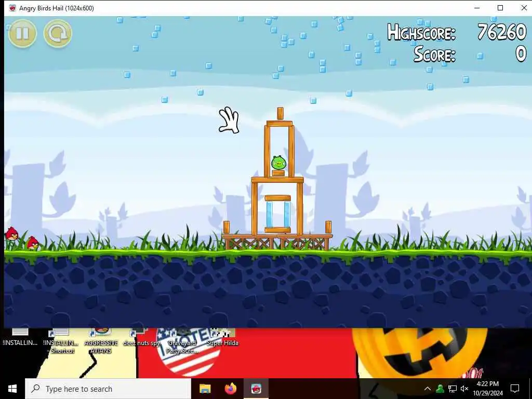The width and height of the screenshot is (532, 399).
Task: Maximize the Angry Birds Hail window
Action: point(500,8)
